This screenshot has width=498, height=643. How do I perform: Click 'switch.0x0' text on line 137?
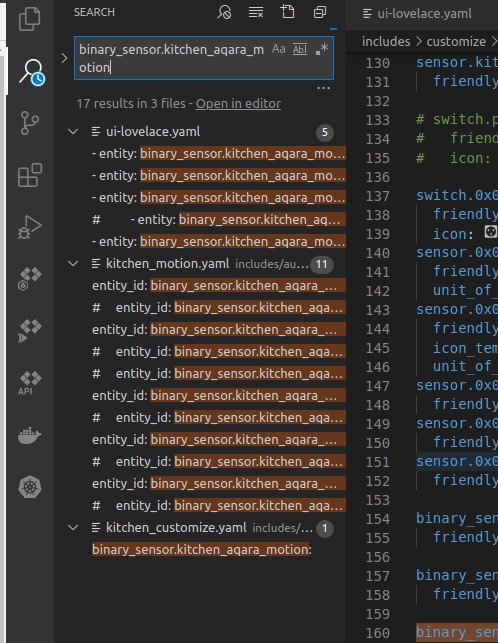coord(457,196)
